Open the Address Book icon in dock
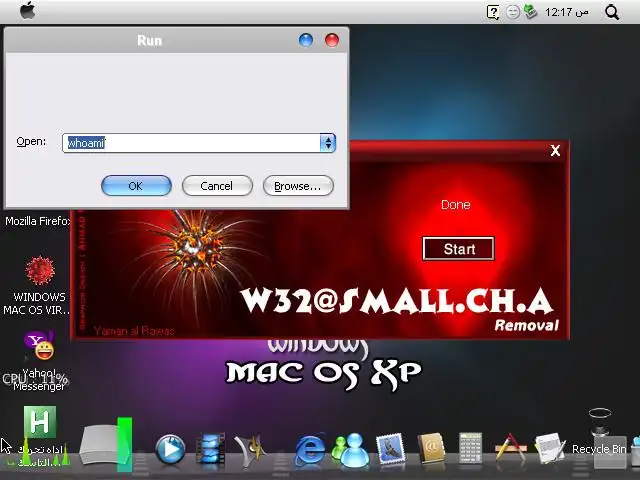640x480 pixels. point(431,448)
